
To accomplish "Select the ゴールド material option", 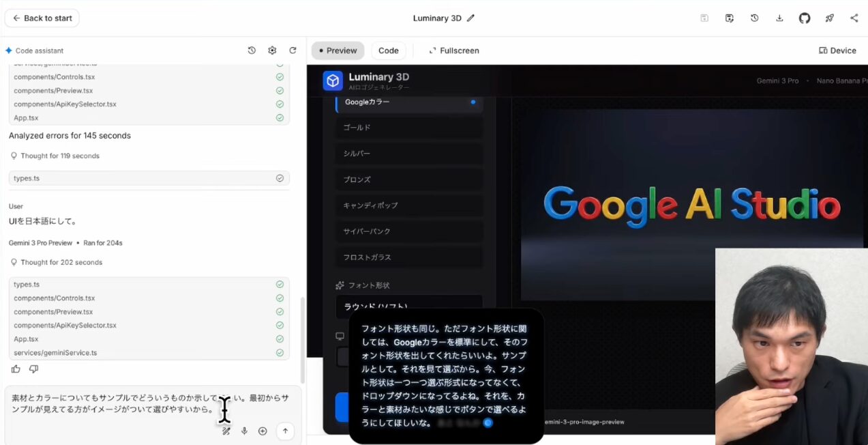I will 409,128.
